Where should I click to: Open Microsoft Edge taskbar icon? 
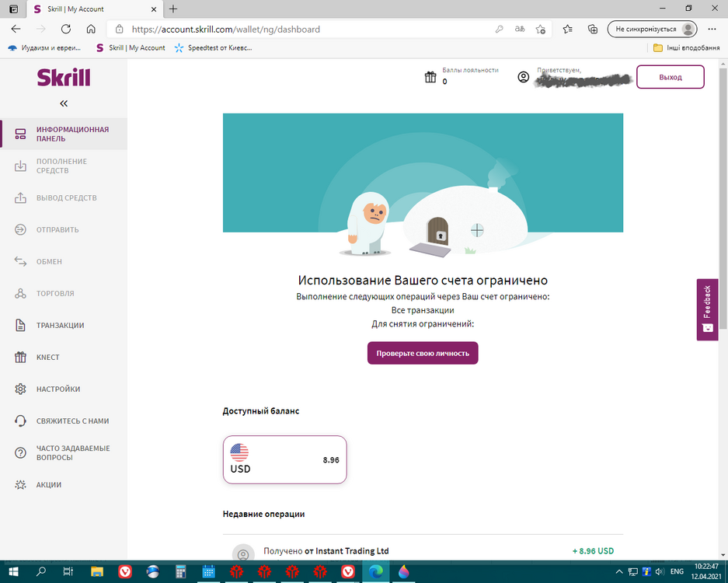click(375, 571)
